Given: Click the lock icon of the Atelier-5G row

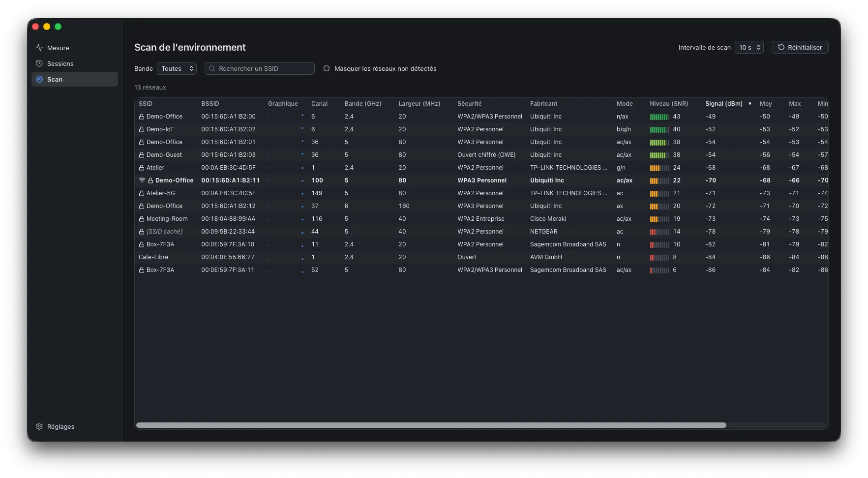Looking at the screenshot, I should (142, 193).
